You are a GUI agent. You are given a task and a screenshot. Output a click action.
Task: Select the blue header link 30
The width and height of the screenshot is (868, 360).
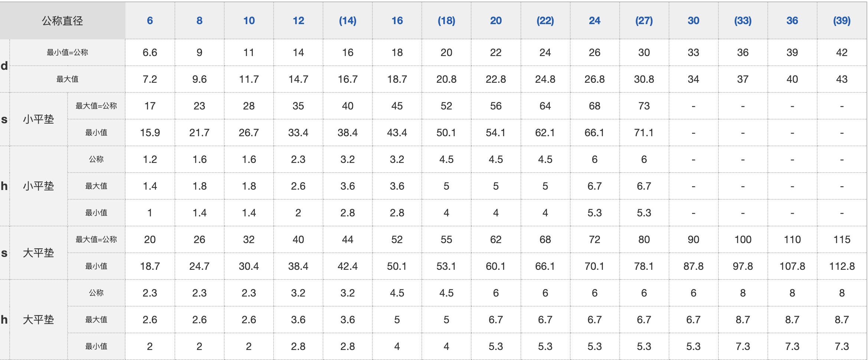coord(693,21)
